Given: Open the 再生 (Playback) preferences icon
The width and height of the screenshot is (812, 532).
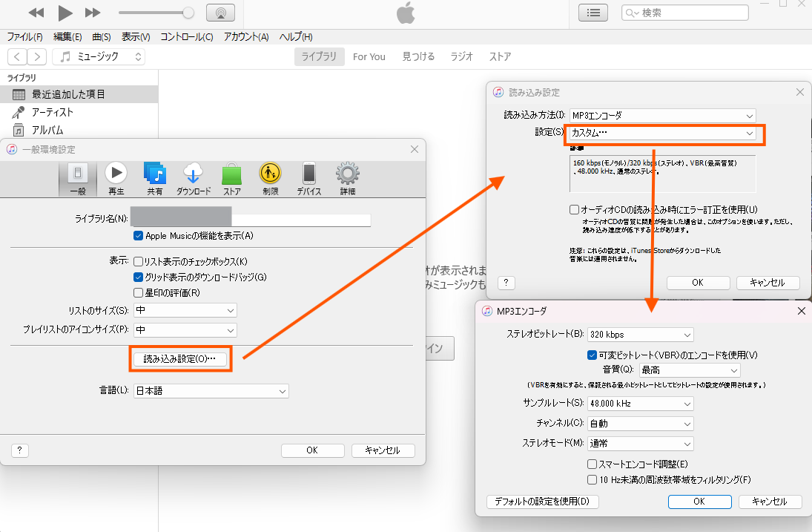Looking at the screenshot, I should [x=116, y=179].
